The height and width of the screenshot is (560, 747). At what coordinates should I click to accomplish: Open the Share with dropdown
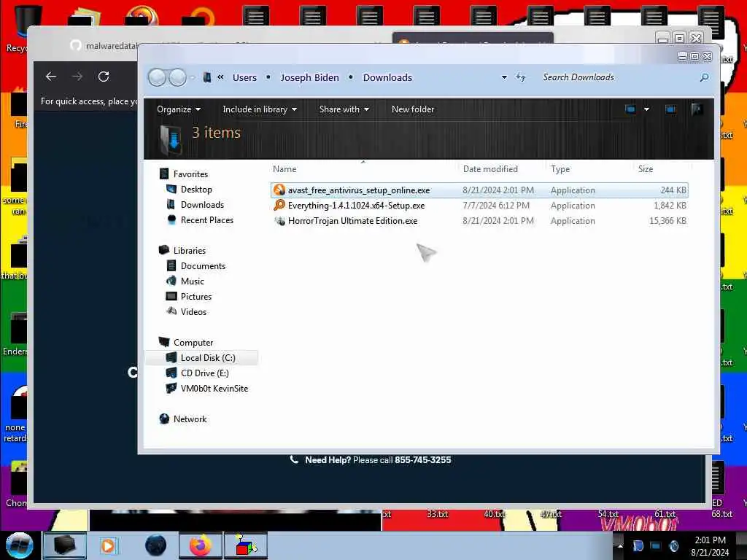coord(344,109)
